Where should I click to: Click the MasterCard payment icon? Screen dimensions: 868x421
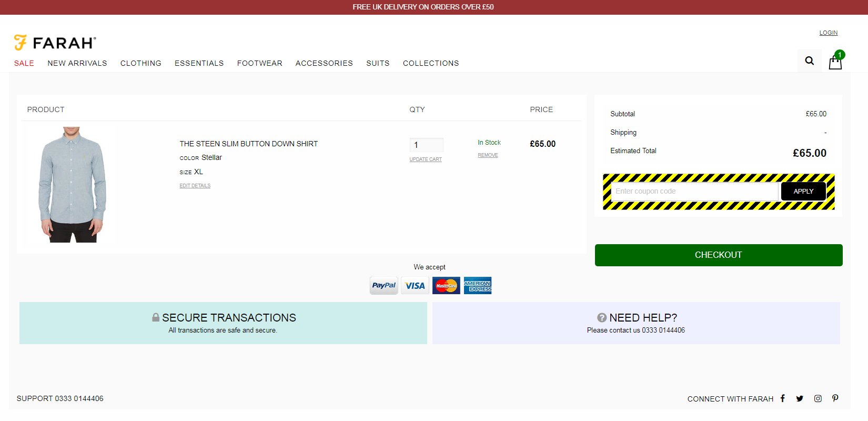(446, 286)
